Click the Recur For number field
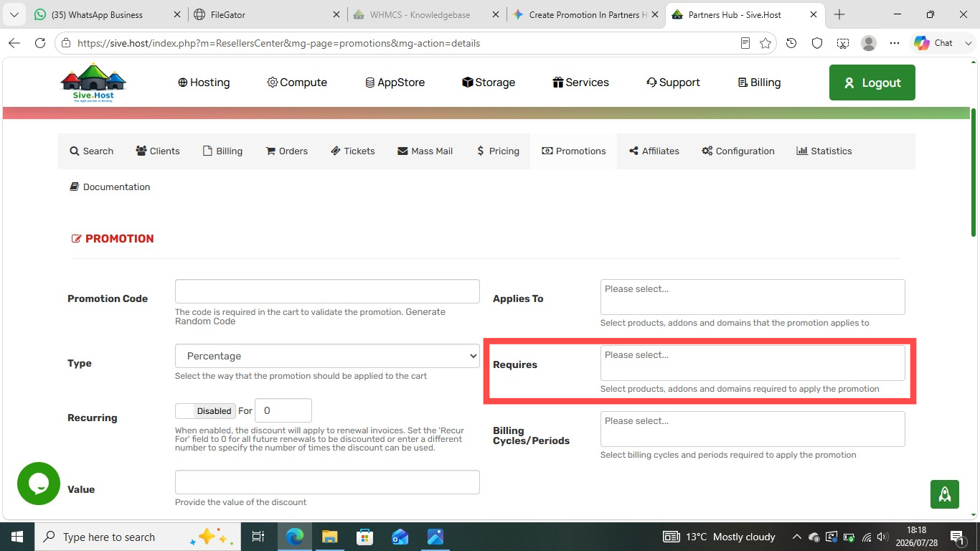 tap(283, 410)
